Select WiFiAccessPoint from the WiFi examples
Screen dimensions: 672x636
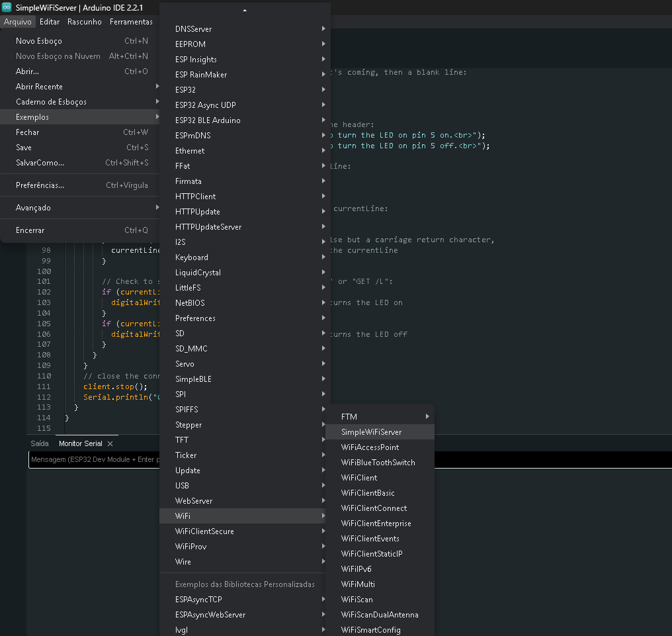pos(370,447)
